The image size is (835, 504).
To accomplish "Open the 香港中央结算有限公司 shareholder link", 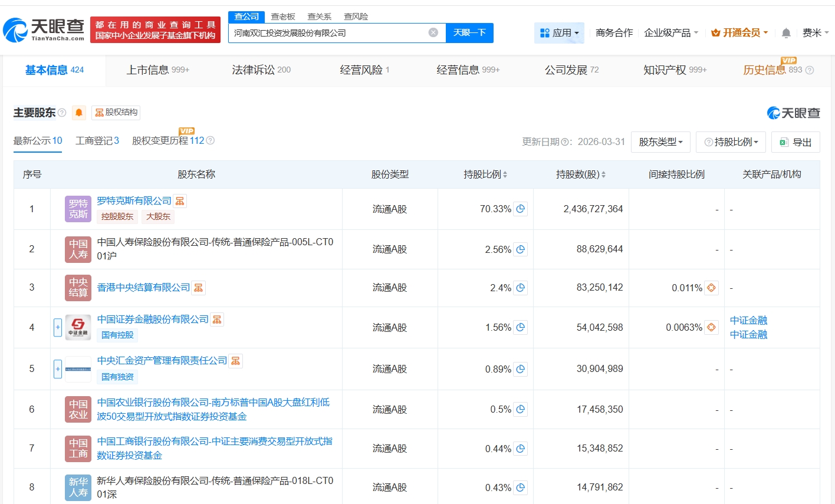I will (144, 288).
